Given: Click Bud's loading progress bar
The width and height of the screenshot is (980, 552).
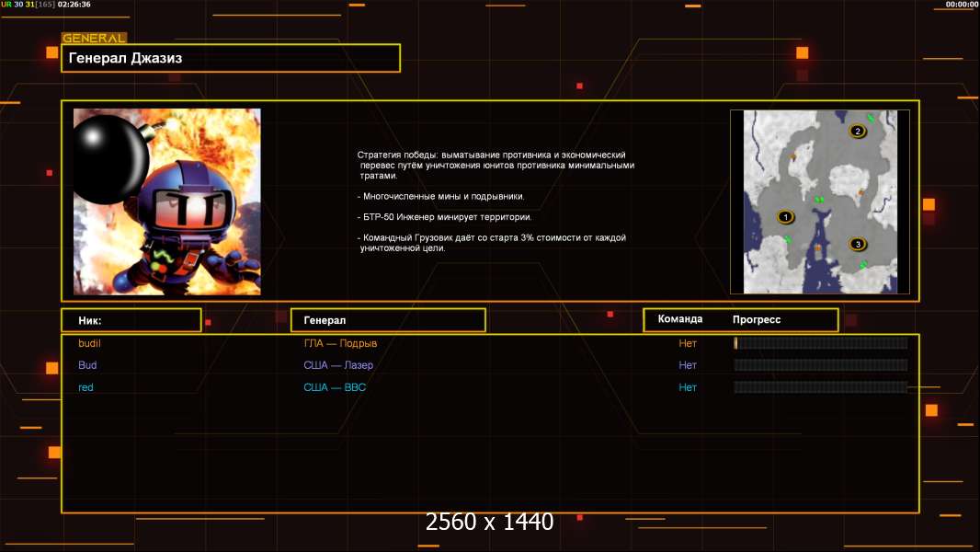Looking at the screenshot, I should coord(821,365).
